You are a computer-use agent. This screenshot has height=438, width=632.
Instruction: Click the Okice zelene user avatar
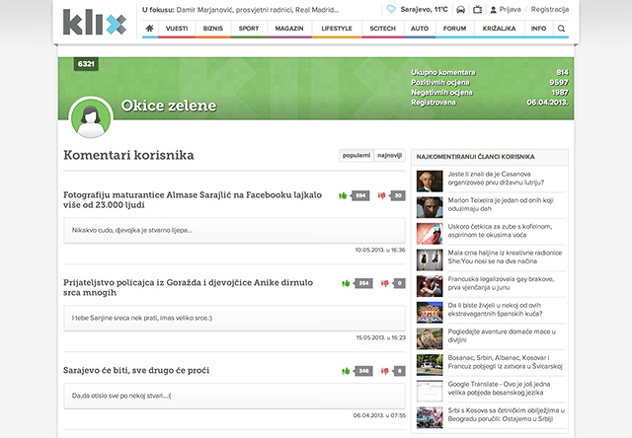point(91,119)
